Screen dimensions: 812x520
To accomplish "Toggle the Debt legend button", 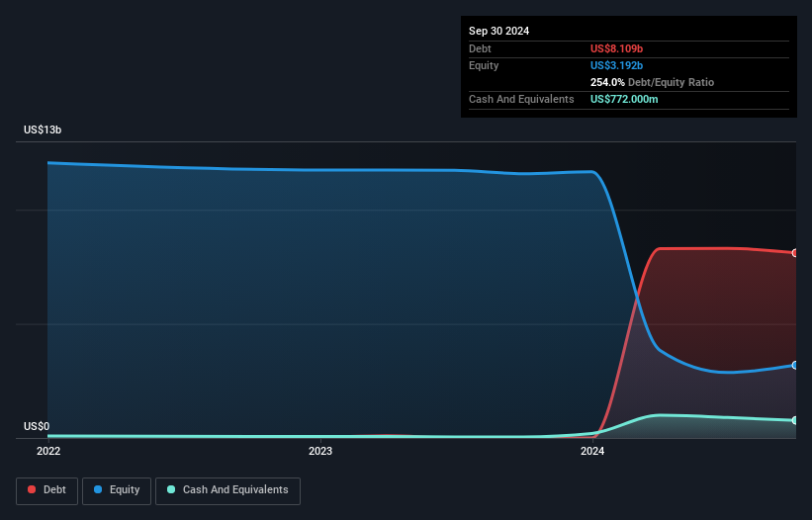I will [x=47, y=490].
